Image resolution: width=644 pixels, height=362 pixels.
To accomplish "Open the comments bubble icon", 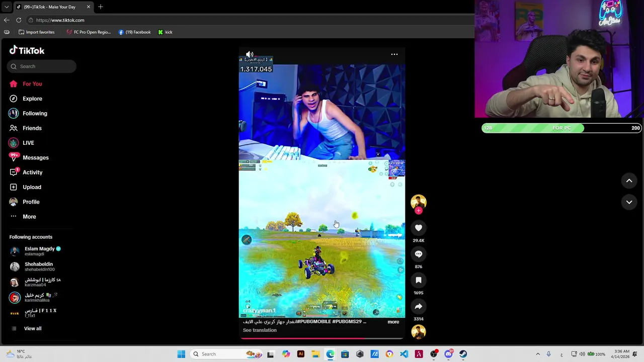I will point(418,254).
